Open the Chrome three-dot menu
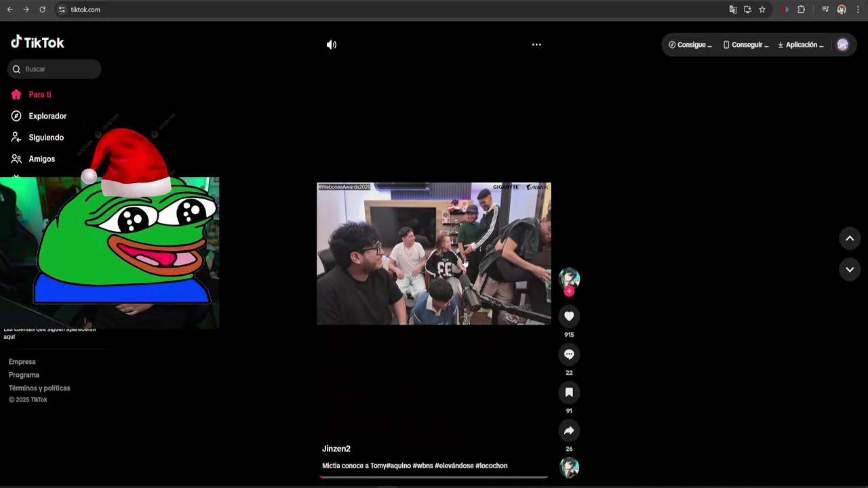Screen dimensions: 868x488 pos(858,9)
